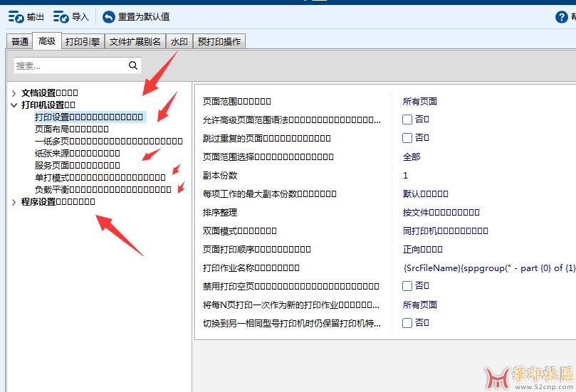This screenshot has height=392, width=576.
Task: Select 打印机设置 in the tree
Action: pyautogui.click(x=48, y=105)
